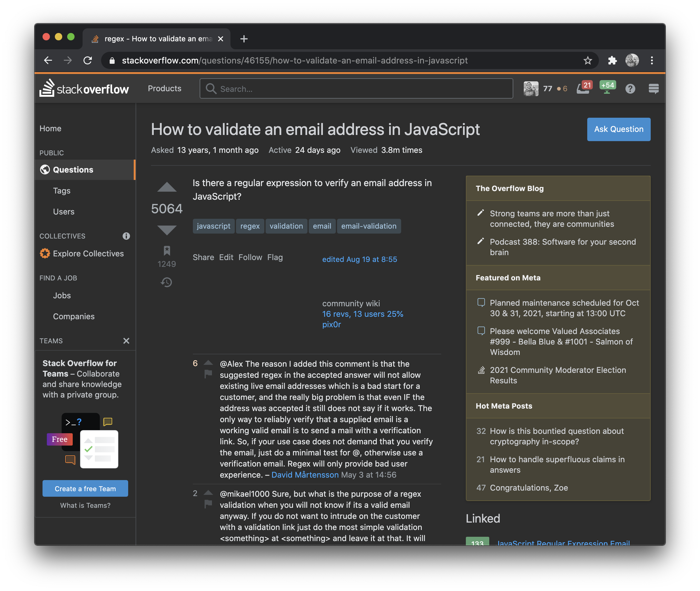Image resolution: width=700 pixels, height=591 pixels.
Task: Open the Products menu in top navigation
Action: point(165,88)
